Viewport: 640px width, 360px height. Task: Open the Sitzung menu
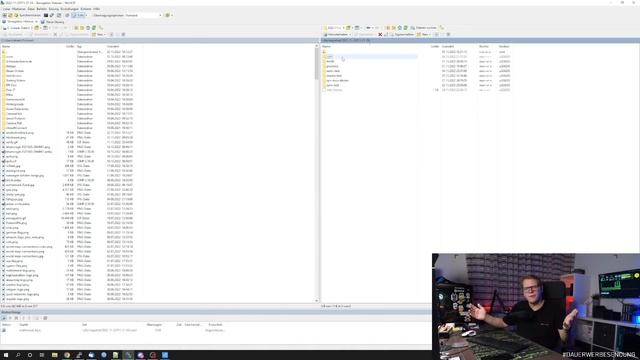[53, 9]
